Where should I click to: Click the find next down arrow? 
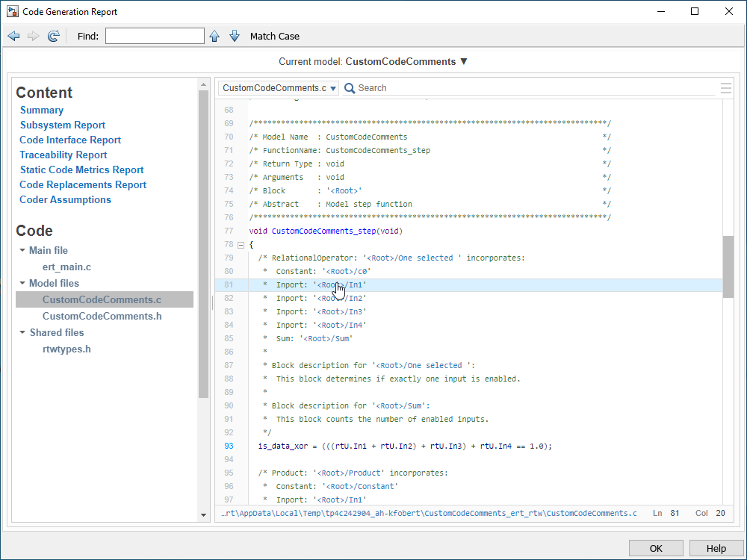click(x=234, y=36)
